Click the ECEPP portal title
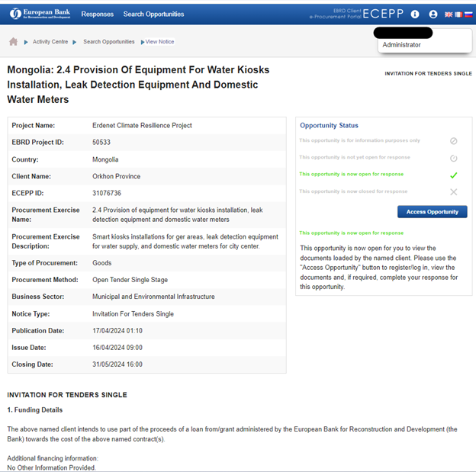The width and height of the screenshot is (476, 472). pos(383,14)
